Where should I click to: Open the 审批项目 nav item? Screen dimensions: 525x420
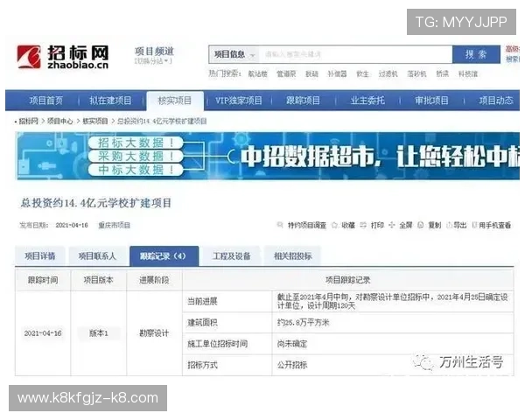431,101
